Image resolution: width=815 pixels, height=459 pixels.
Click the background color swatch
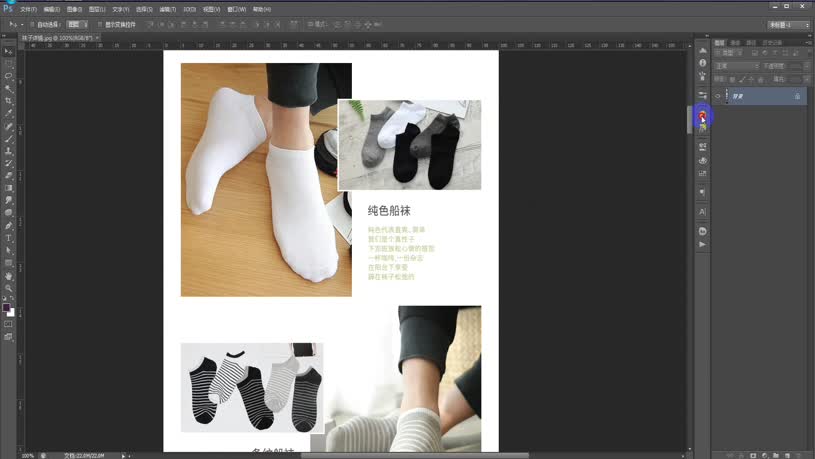click(x=11, y=312)
